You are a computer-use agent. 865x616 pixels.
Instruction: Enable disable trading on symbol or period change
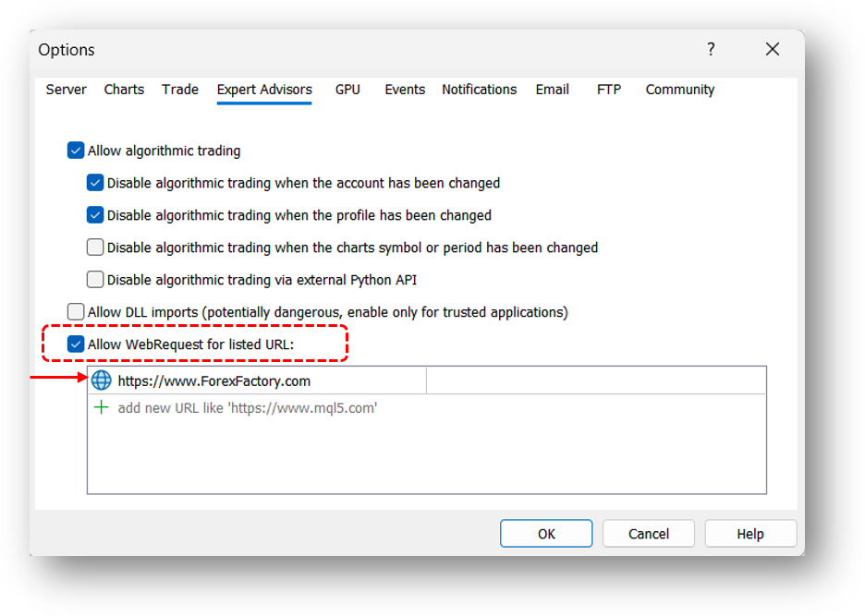(95, 248)
